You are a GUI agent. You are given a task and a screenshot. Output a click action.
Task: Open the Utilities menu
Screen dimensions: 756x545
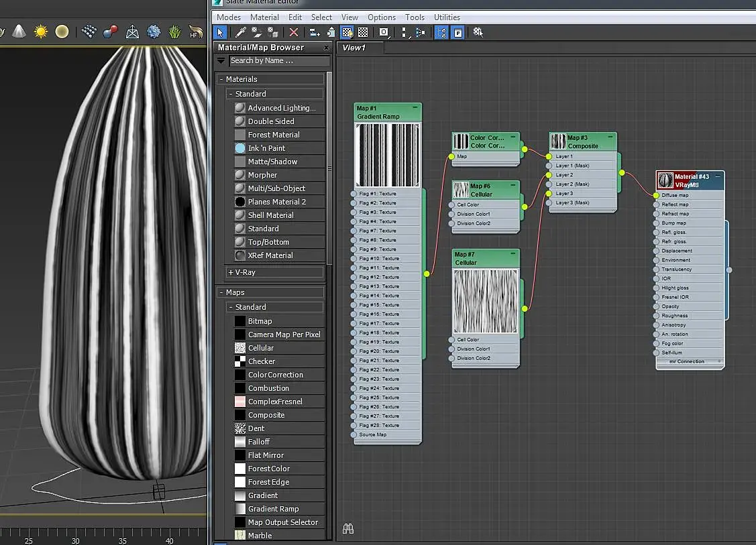(x=447, y=17)
